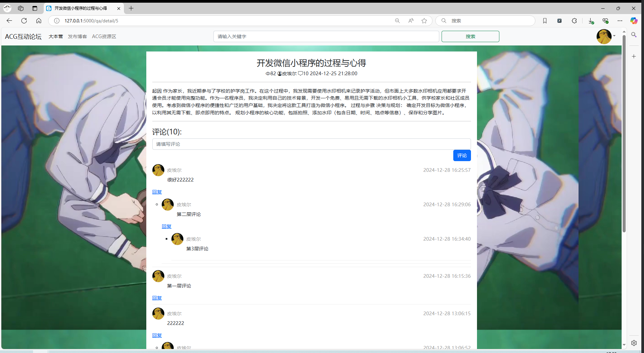Viewport: 644px width, 353px height.
Task: Open the tab actions menu icon
Action: point(35,8)
